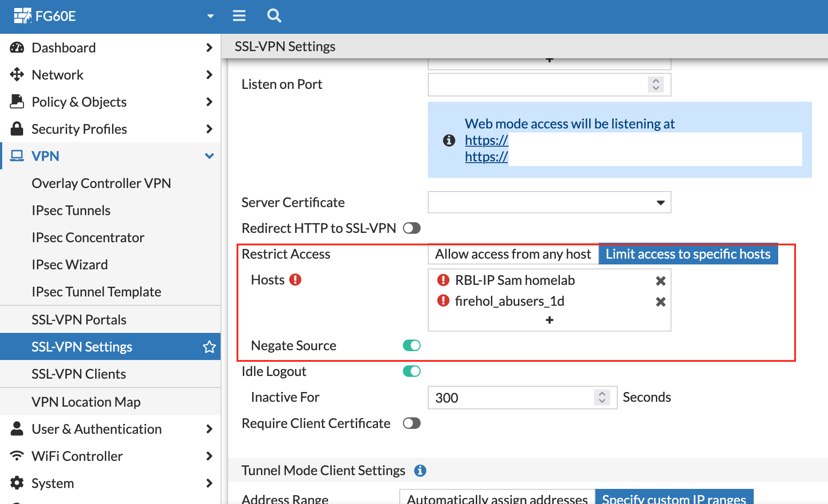Collapse the VPN section chevron
The width and height of the screenshot is (828, 504).
click(x=209, y=156)
